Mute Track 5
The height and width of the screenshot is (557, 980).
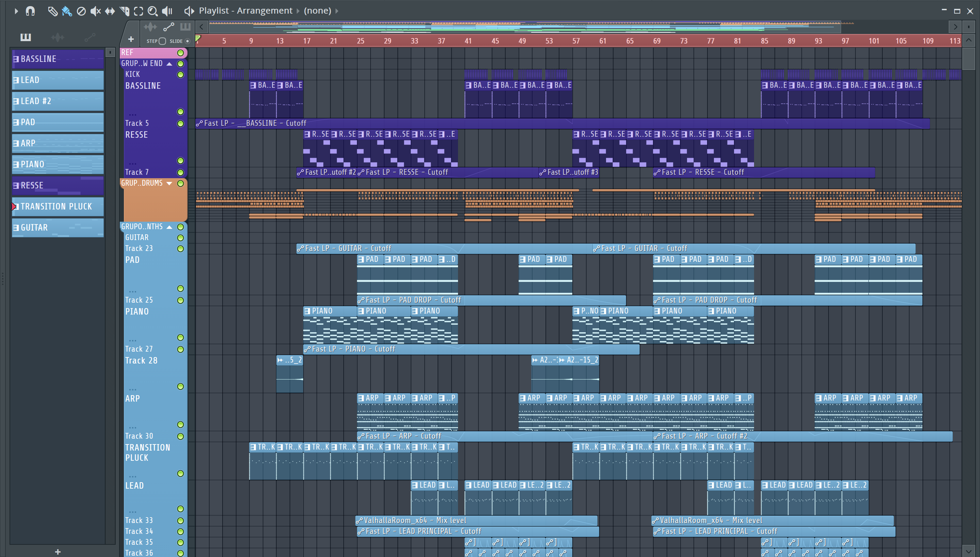[180, 123]
